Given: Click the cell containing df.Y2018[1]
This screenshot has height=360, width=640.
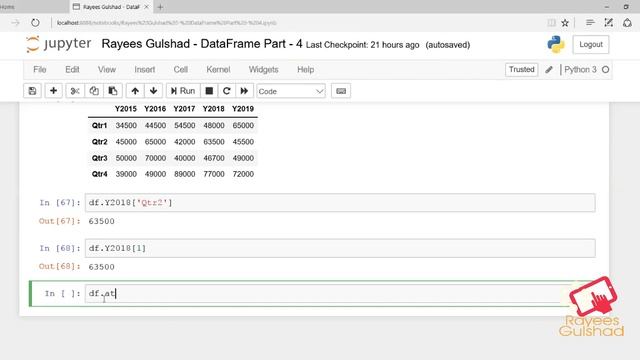Looking at the screenshot, I should (x=340, y=248).
